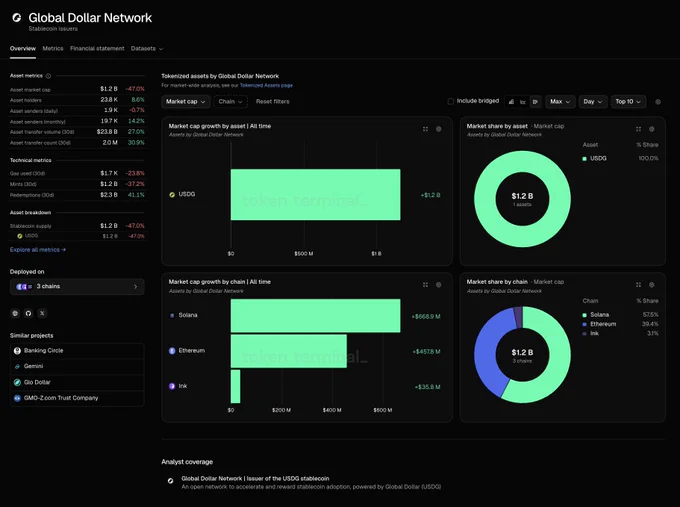680x507 pixels.
Task: Click the Ethereum chain icon in bar chart
Action: (x=172, y=350)
